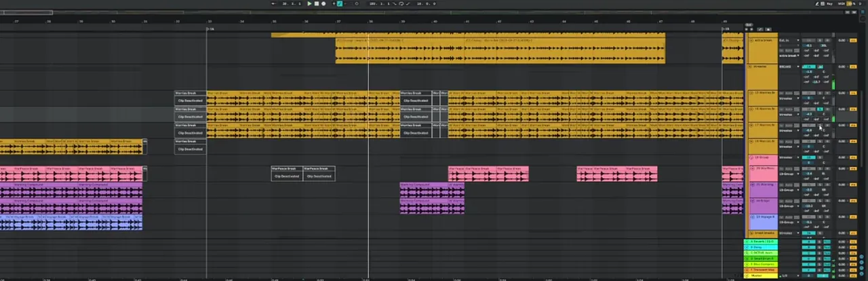Toggle Post button on A Reverb return
The height and width of the screenshot is (281, 868).
827,242
